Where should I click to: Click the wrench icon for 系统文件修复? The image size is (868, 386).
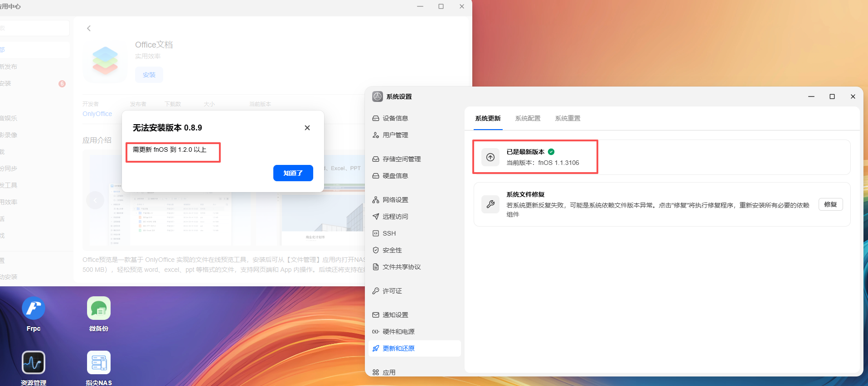[490, 204]
